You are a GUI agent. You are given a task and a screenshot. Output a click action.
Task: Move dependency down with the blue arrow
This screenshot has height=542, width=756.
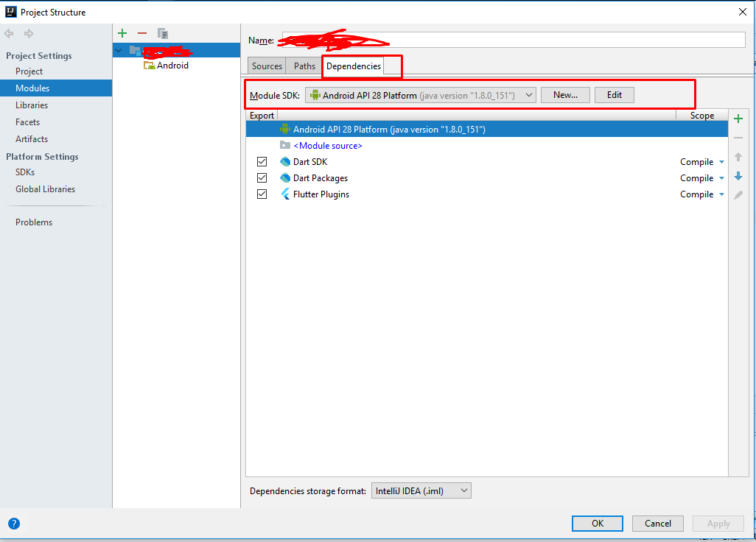[x=738, y=177]
